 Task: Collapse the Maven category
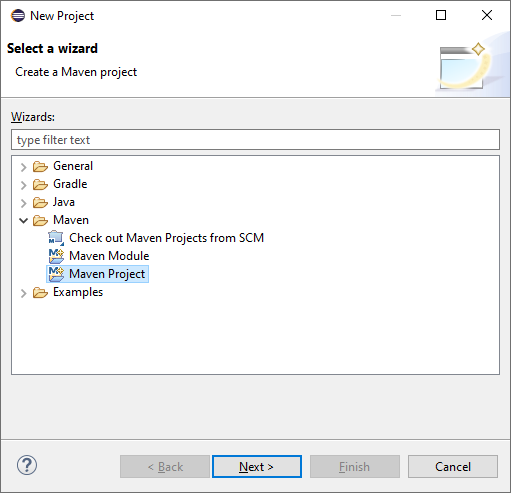(23, 220)
